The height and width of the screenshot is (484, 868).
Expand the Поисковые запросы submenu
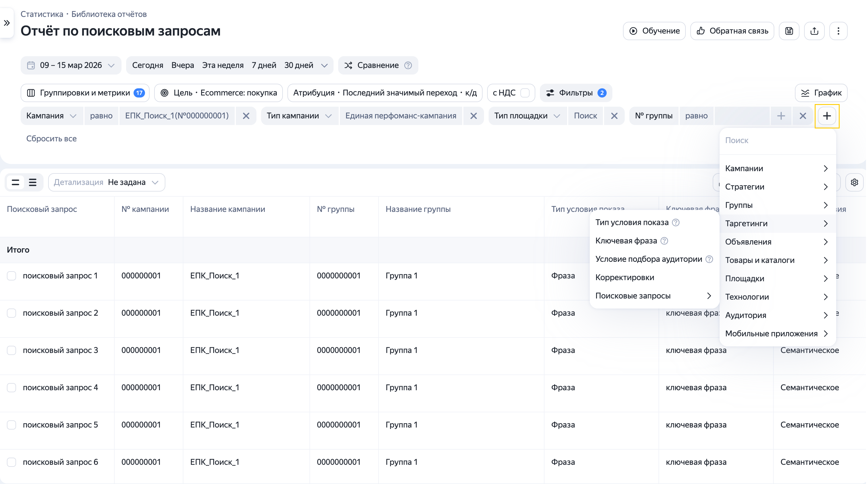tap(654, 296)
